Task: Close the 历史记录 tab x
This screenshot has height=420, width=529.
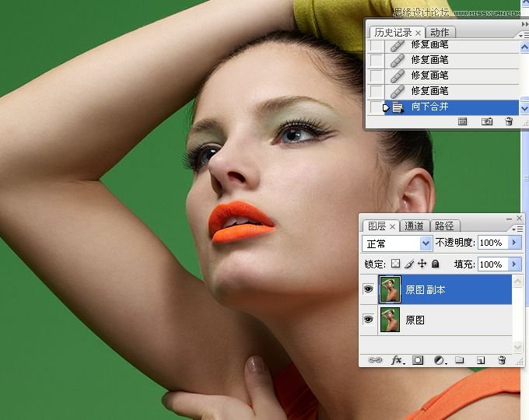Action: [x=418, y=33]
